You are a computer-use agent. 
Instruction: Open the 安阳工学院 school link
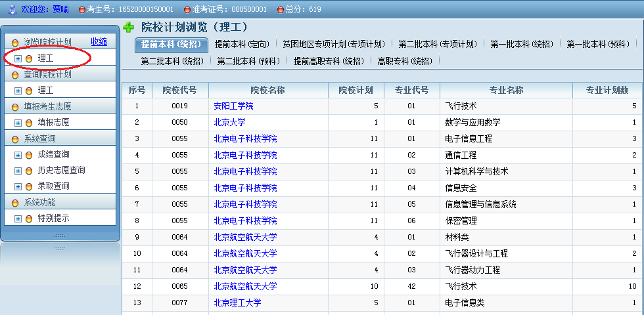(233, 106)
